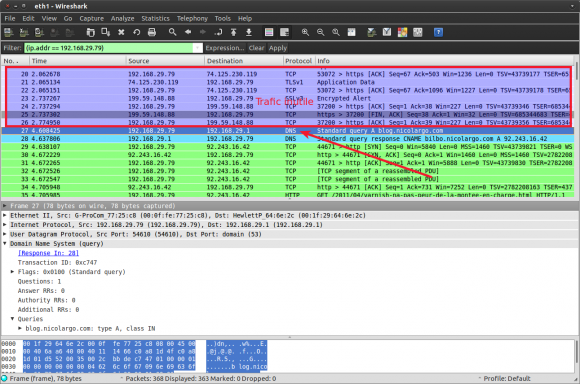Open the Statistics menu

pyautogui.click(x=155, y=18)
